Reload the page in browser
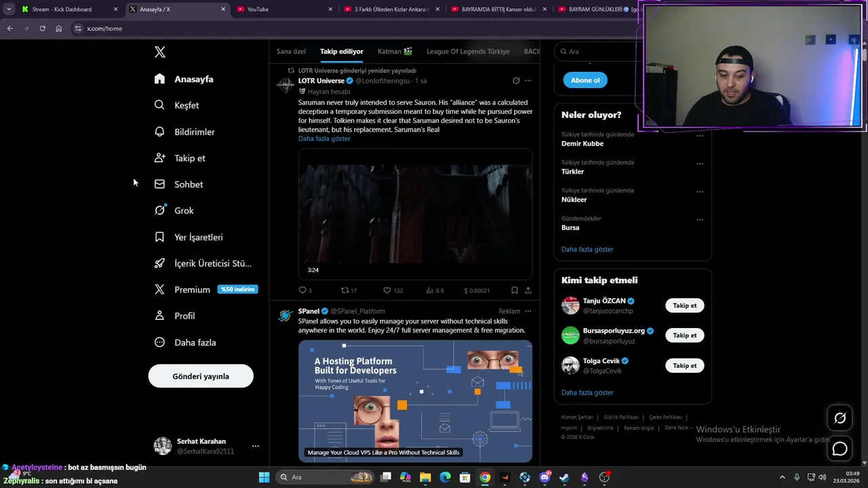The image size is (868, 488). coord(42,28)
